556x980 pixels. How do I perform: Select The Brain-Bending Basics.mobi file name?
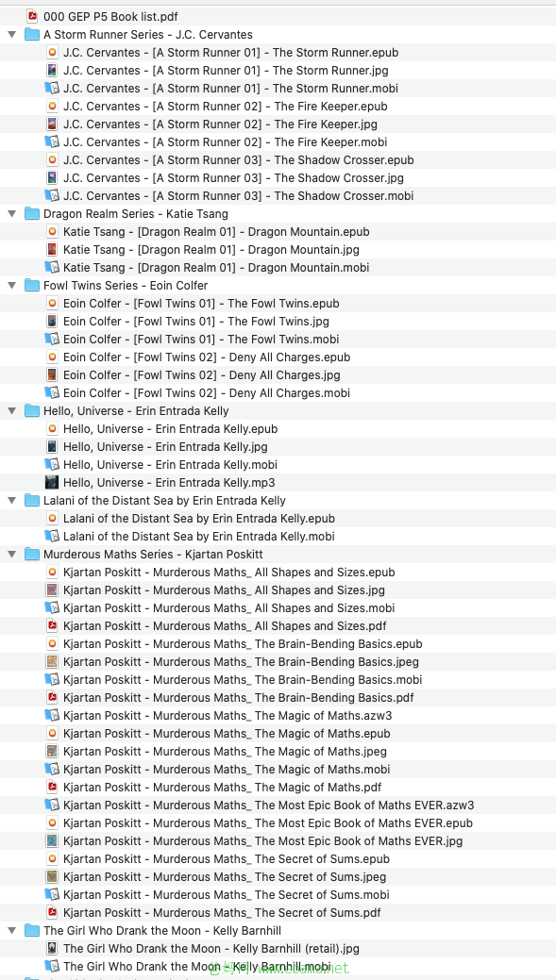pyautogui.click(x=243, y=680)
